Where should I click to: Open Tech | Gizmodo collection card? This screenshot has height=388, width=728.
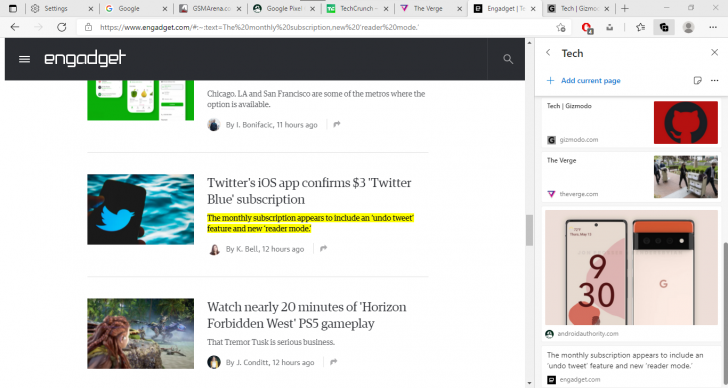pyautogui.click(x=631, y=123)
